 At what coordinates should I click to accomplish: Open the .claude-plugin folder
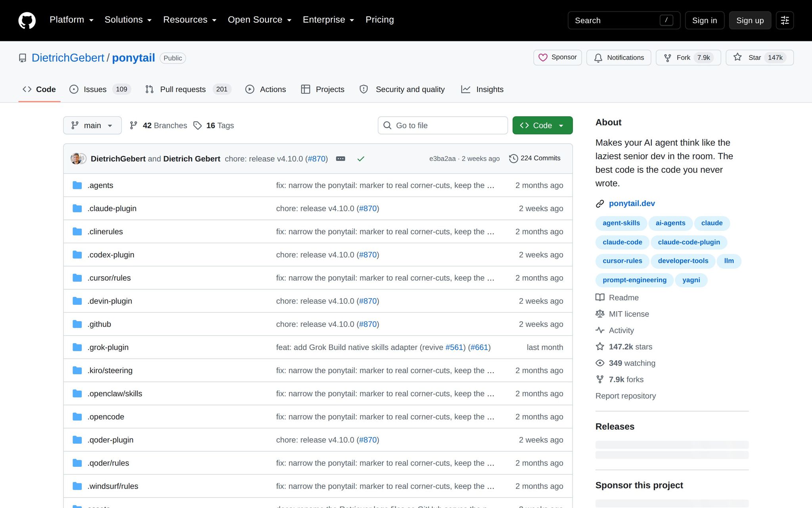112,208
